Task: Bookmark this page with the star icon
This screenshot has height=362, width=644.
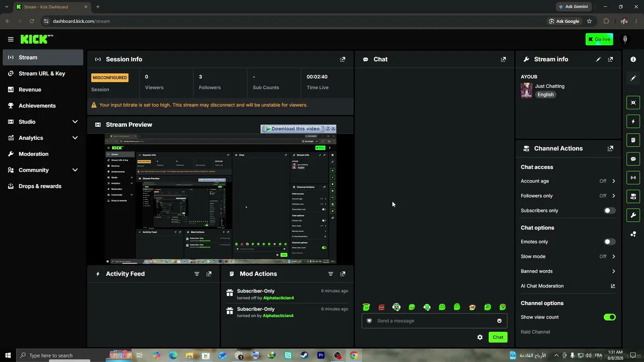Action: [589, 21]
